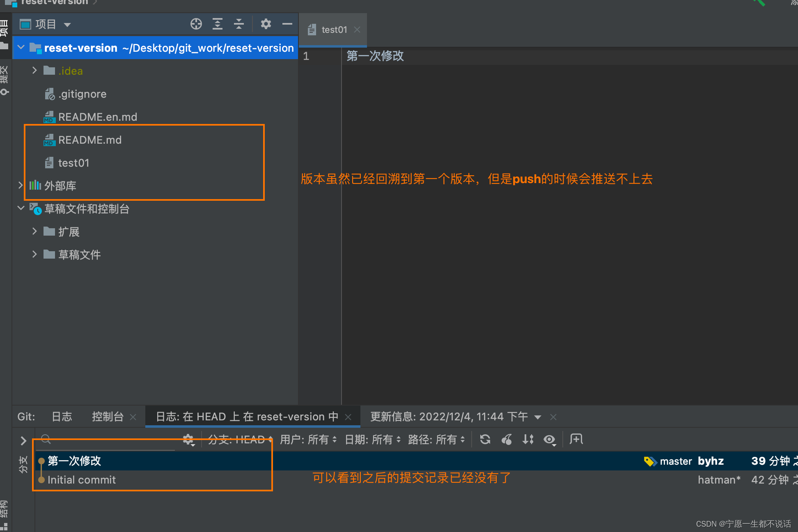This screenshot has width=798, height=532.
Task: Select the .gitignore file name
Action: (83, 94)
